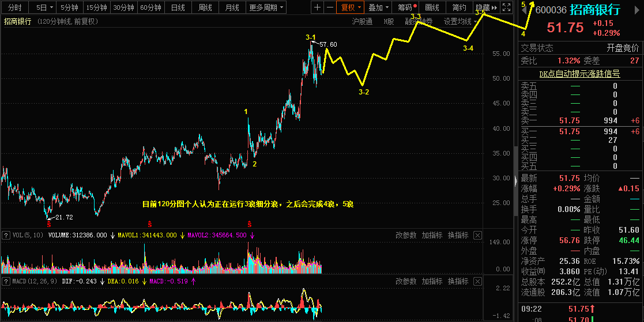The image size is (644, 322).
Task: Select 15分钟 period
Action: [x=96, y=7]
